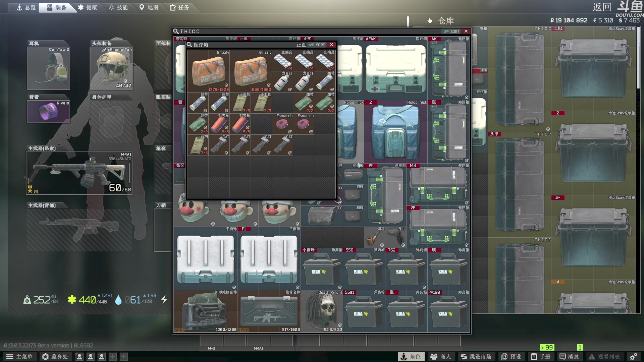The width and height of the screenshot is (644, 362).
Task: Select the Grizzly kit with 1378/1800
Action: coord(208,71)
